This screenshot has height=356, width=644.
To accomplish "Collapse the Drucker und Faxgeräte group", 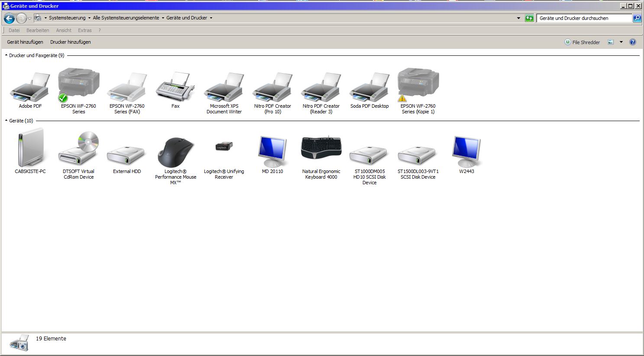I will click(x=6, y=55).
